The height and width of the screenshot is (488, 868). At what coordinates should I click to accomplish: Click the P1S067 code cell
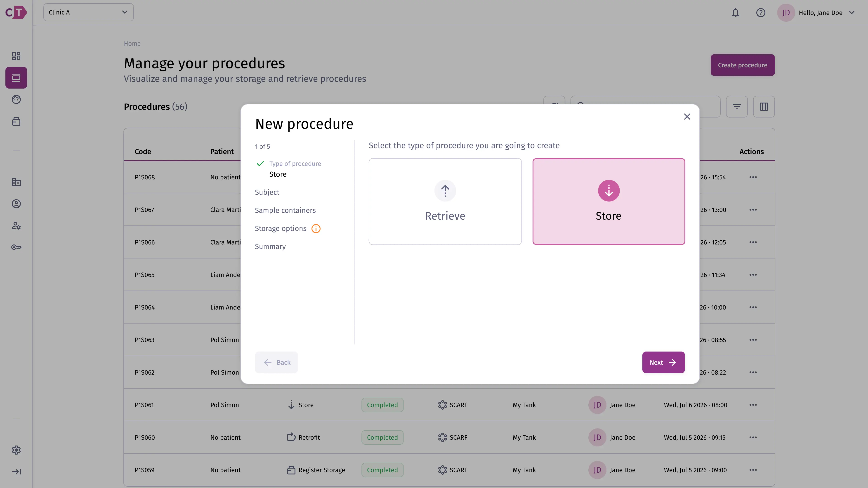pyautogui.click(x=144, y=210)
